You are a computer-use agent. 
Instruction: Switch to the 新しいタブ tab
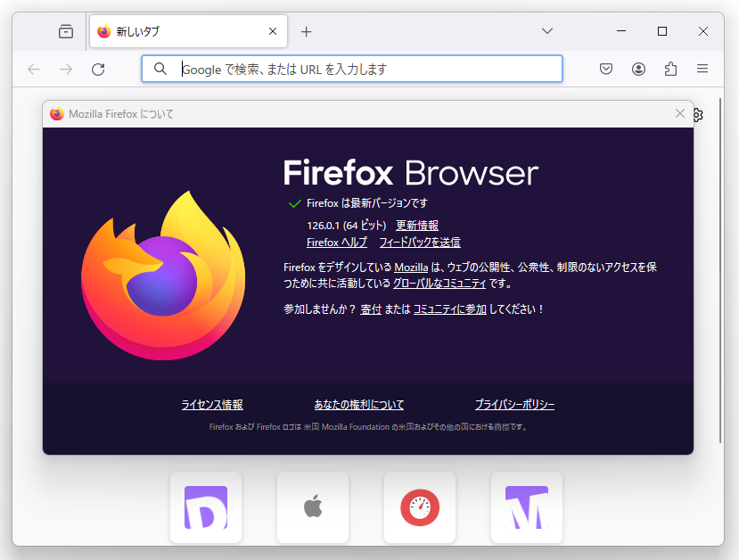point(178,29)
